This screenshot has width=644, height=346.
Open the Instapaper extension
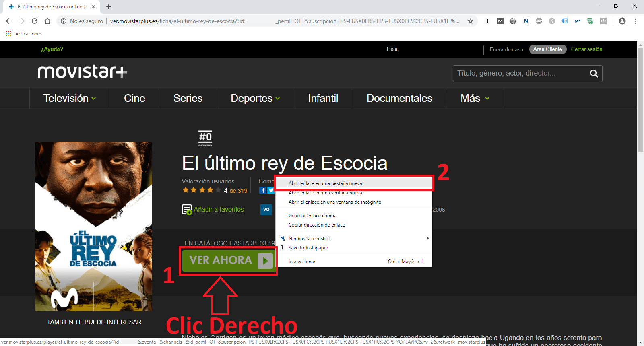[x=487, y=21]
